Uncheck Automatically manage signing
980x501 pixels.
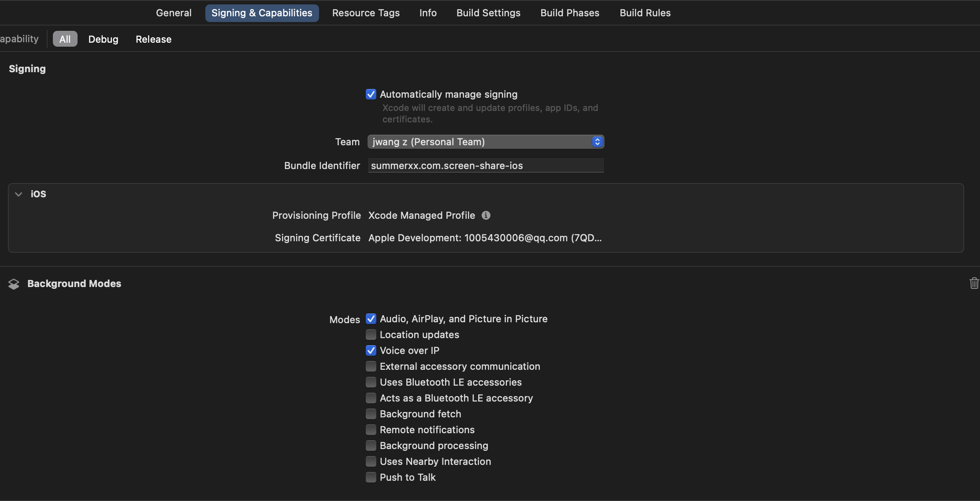(371, 94)
